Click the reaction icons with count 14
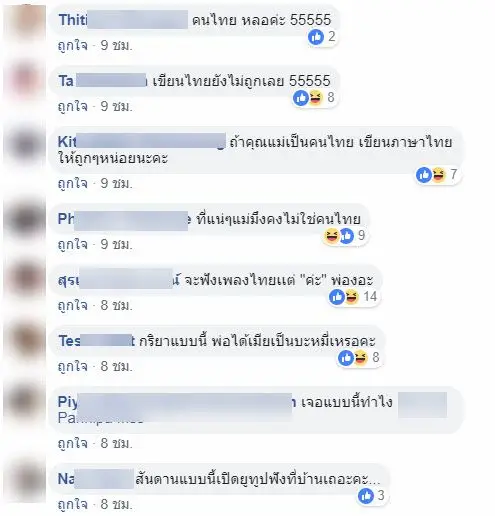Viewport: 495px width, 516px height. (353, 297)
